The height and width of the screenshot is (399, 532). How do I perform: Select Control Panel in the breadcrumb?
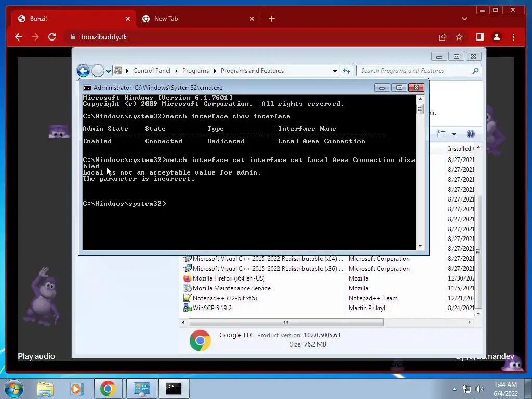152,71
